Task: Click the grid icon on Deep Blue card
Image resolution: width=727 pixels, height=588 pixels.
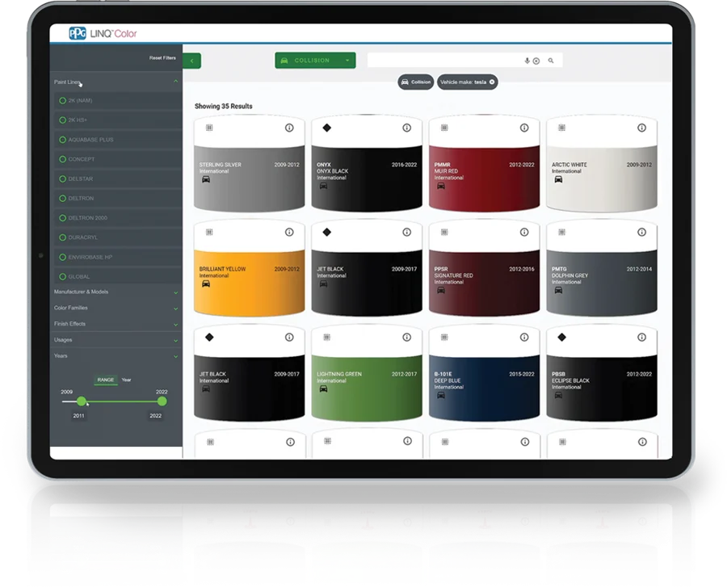Action: (x=444, y=337)
